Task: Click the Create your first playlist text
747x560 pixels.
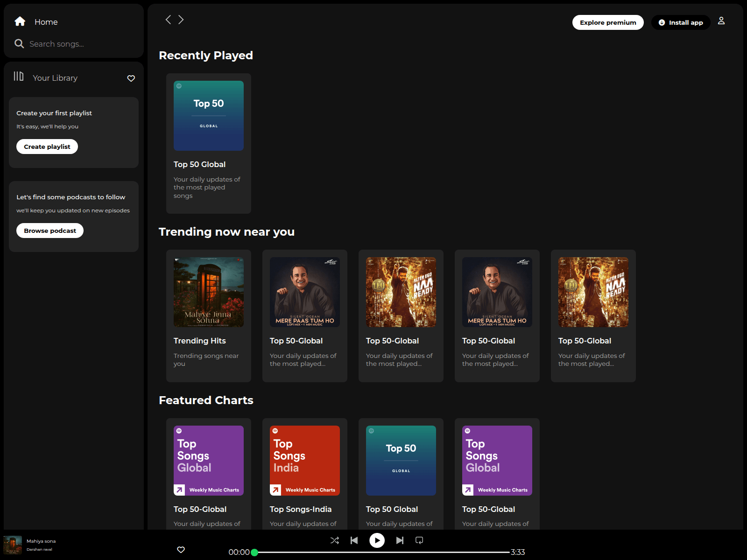Action: (x=54, y=113)
